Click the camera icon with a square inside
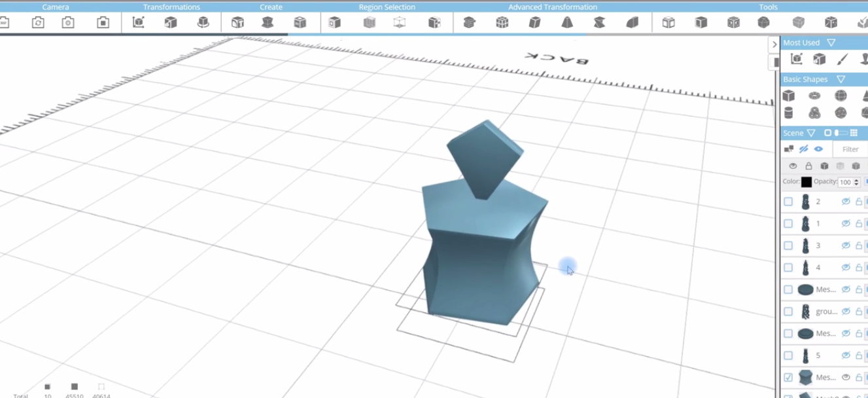Image resolution: width=868 pixels, height=398 pixels. pos(103,23)
